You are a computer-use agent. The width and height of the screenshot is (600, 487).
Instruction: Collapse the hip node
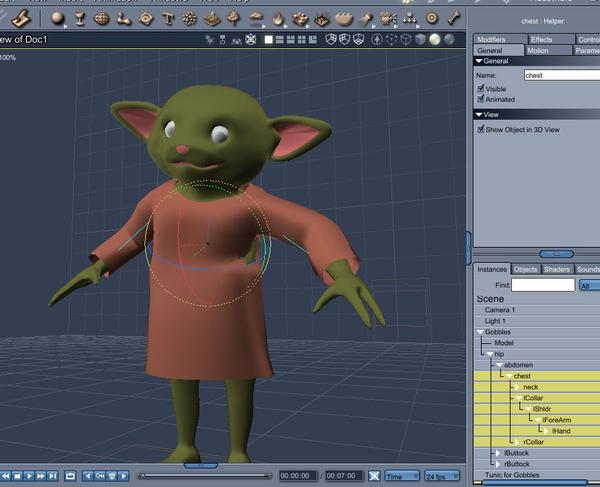(x=490, y=354)
